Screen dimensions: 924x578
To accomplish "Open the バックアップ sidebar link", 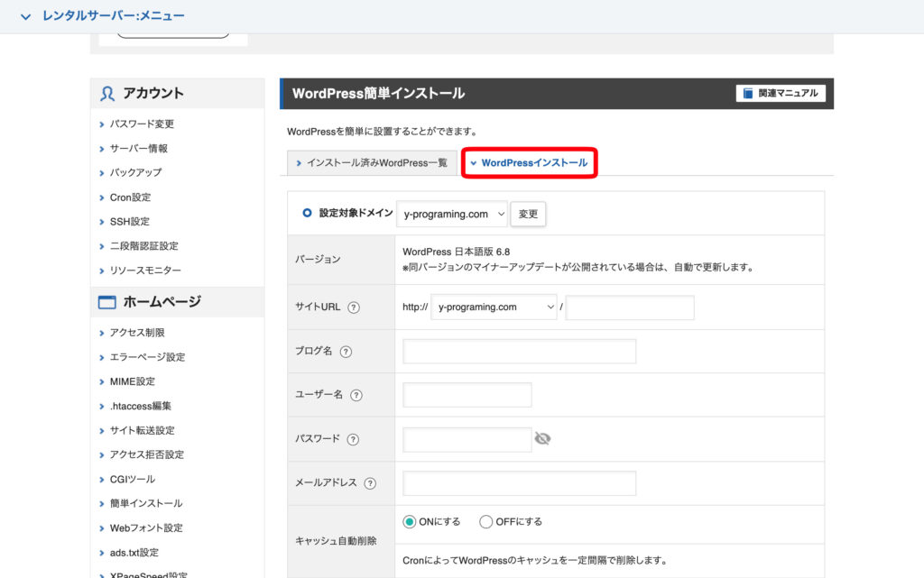I will [x=135, y=172].
